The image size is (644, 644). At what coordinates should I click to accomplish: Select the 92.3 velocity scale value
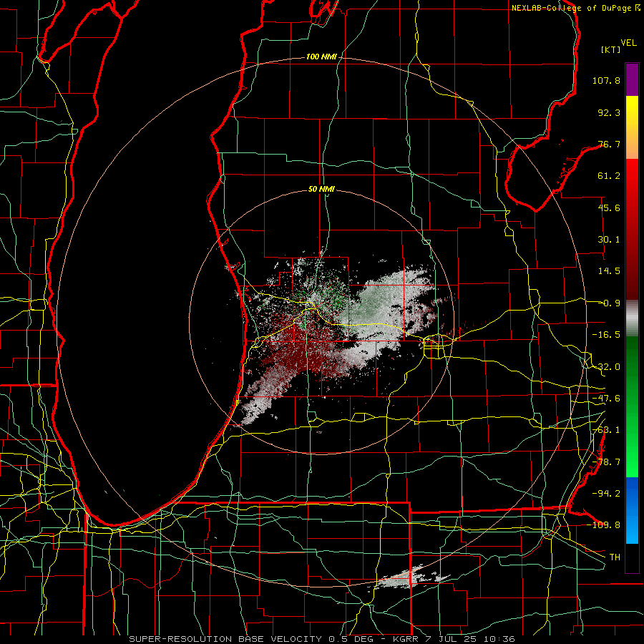609,112
